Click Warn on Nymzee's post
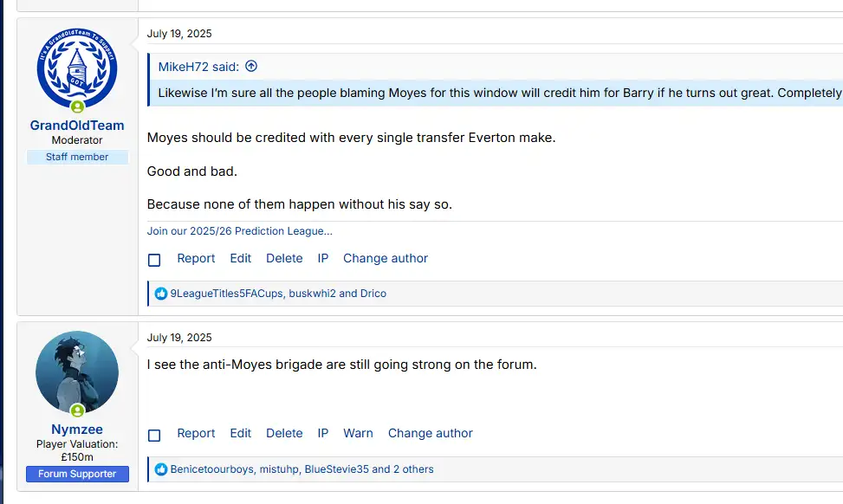The image size is (843, 504). [358, 433]
